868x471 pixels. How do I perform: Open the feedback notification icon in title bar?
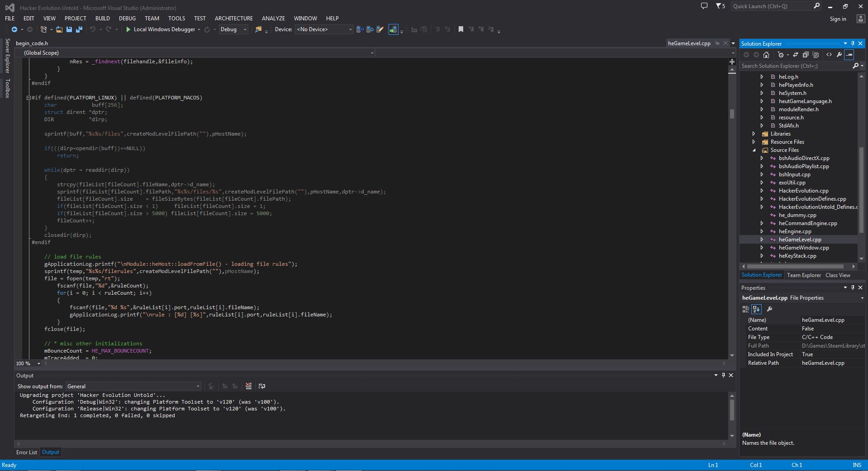[704, 6]
